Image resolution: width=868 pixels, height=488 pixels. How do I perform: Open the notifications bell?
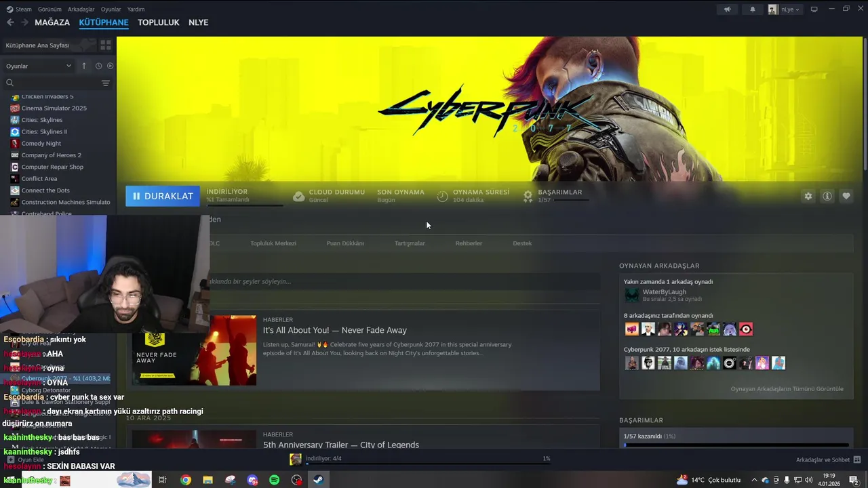pyautogui.click(x=752, y=9)
